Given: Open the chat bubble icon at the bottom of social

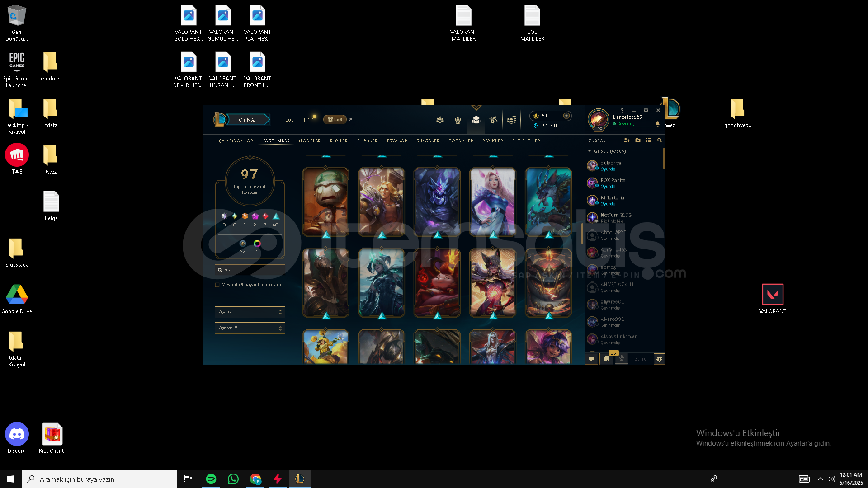Looking at the screenshot, I should coord(591,359).
